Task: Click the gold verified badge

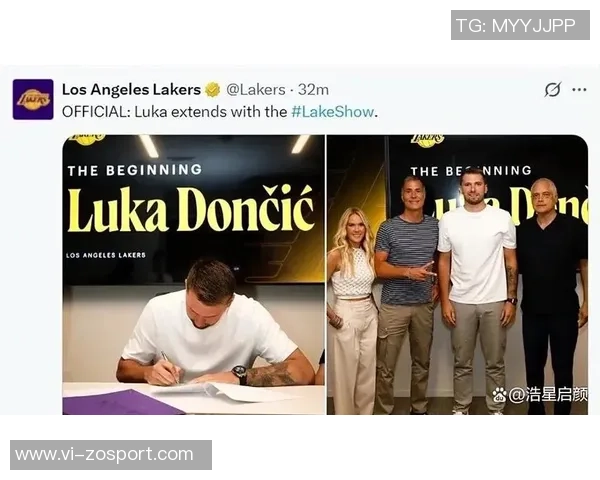Action: (x=213, y=90)
